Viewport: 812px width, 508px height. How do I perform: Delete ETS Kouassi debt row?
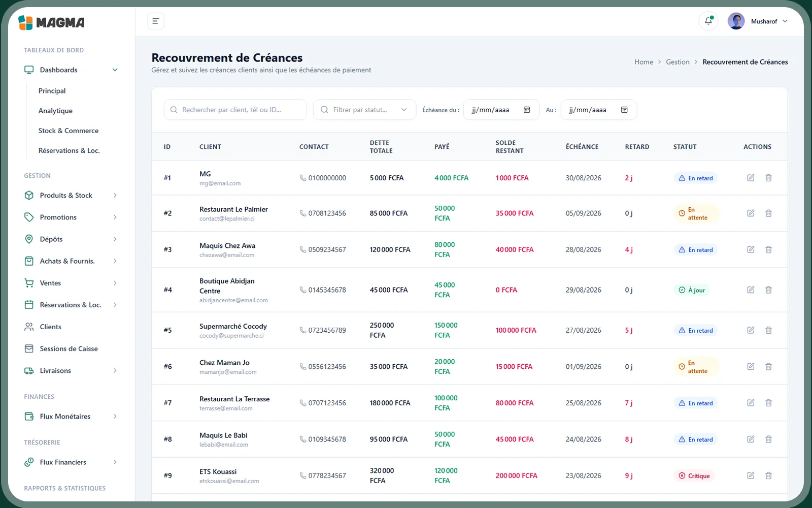pyautogui.click(x=768, y=475)
